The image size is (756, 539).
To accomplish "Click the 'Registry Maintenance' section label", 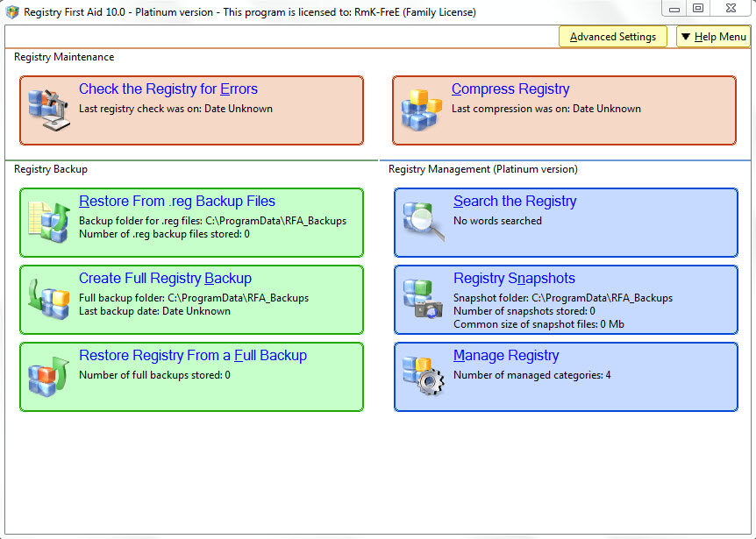I will [x=64, y=57].
